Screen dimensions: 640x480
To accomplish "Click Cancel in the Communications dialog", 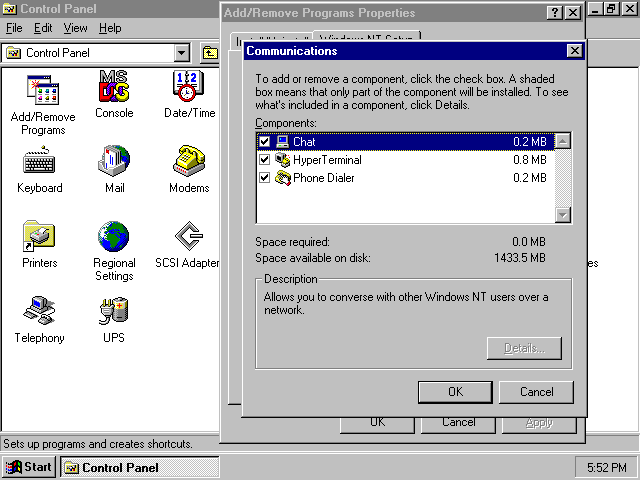I will (536, 392).
